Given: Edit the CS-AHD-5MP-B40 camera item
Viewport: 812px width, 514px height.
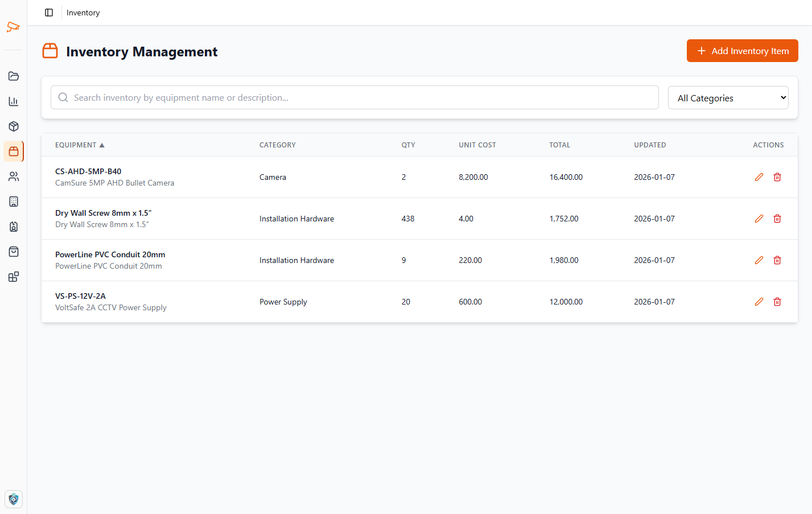Looking at the screenshot, I should [759, 177].
